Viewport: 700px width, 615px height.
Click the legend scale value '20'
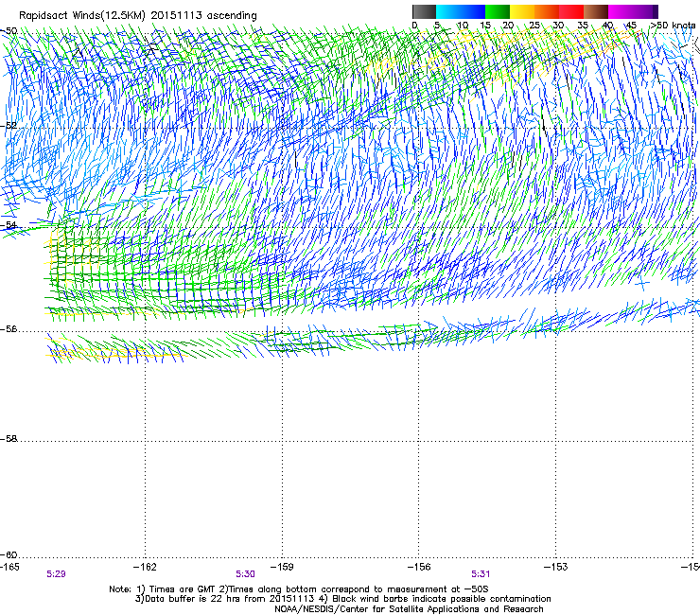click(509, 26)
